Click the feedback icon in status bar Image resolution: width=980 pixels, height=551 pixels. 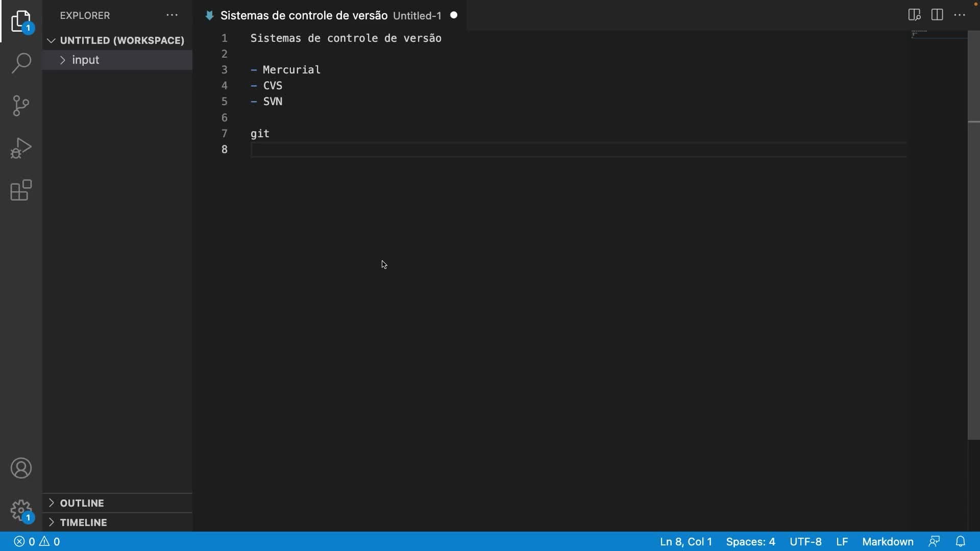(x=934, y=541)
